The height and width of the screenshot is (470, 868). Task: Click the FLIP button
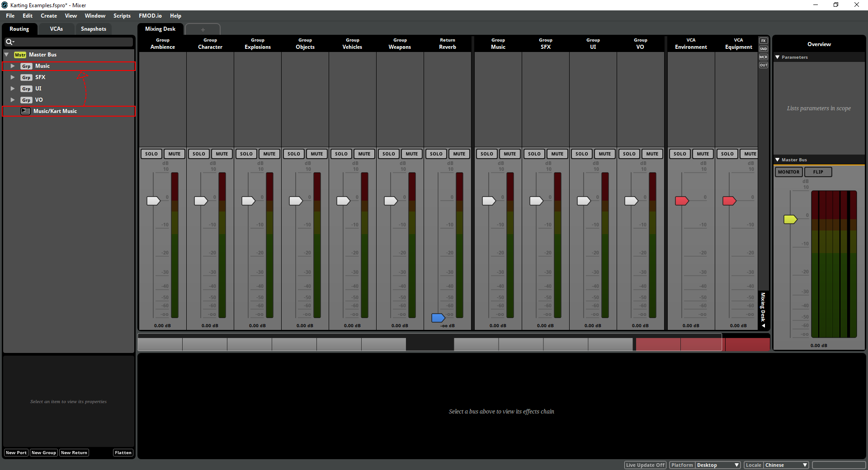coord(818,172)
